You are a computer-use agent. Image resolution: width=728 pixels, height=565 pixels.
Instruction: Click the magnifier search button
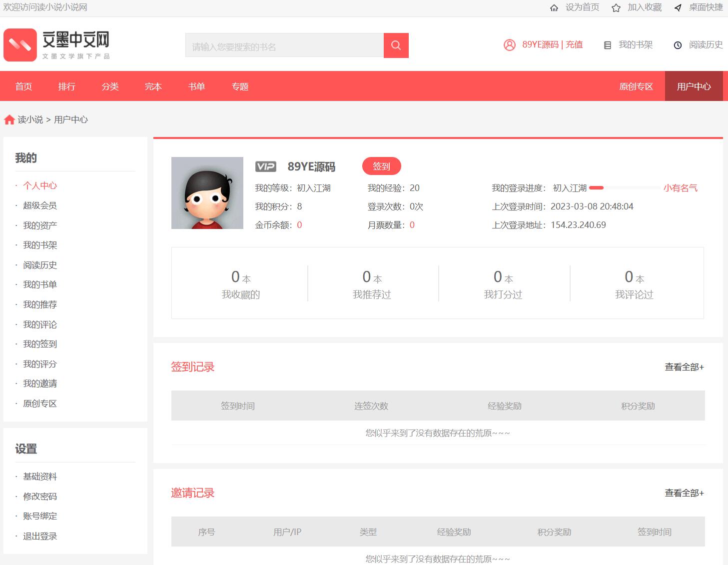[396, 45]
